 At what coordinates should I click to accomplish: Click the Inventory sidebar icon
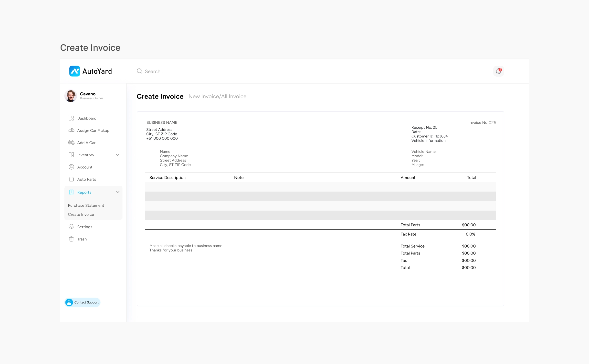[x=71, y=155]
